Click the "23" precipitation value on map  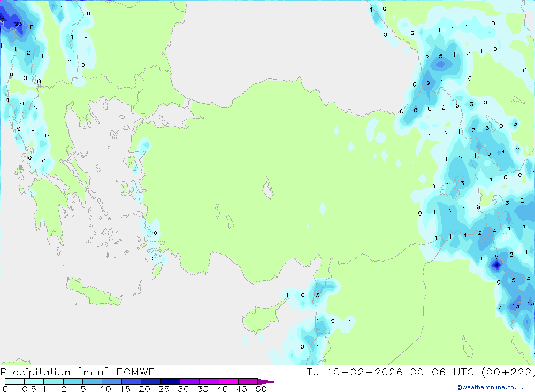pos(18,24)
